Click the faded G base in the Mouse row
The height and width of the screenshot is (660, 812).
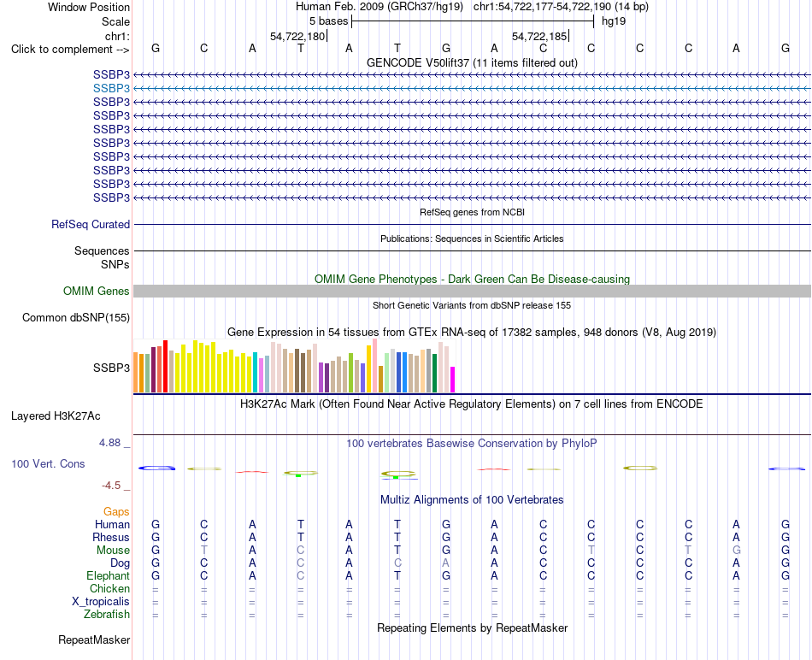737,551
